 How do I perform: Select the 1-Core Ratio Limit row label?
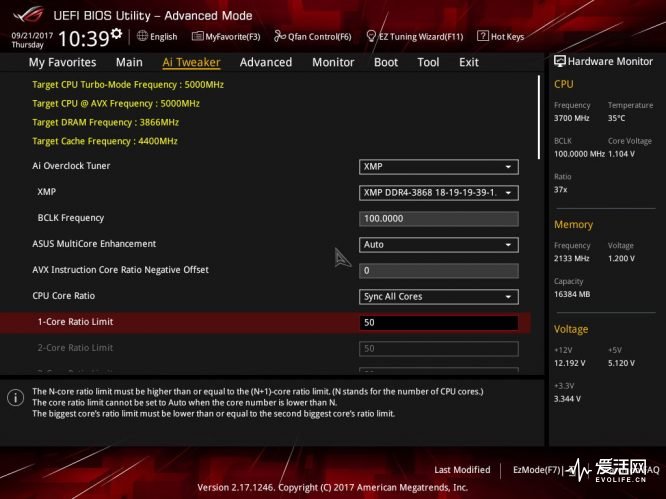click(x=75, y=322)
